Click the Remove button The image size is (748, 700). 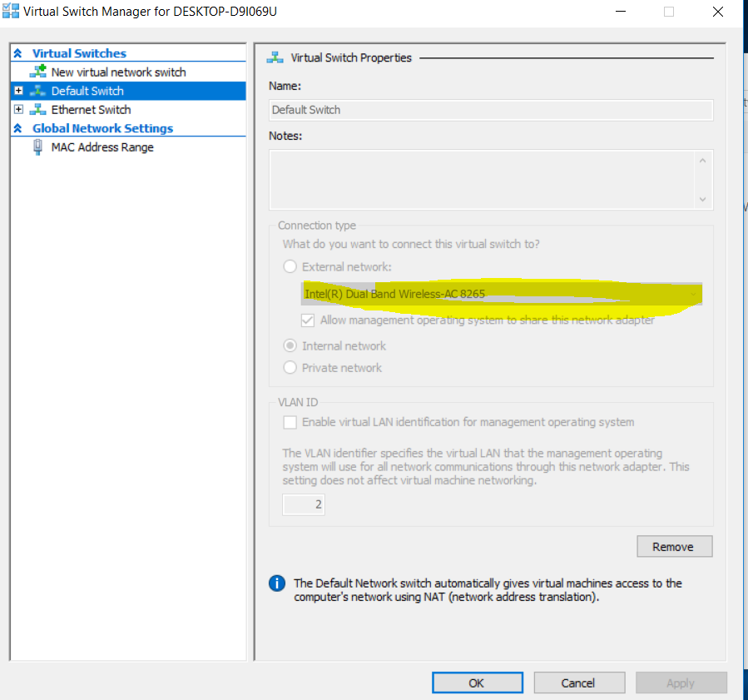[675, 546]
